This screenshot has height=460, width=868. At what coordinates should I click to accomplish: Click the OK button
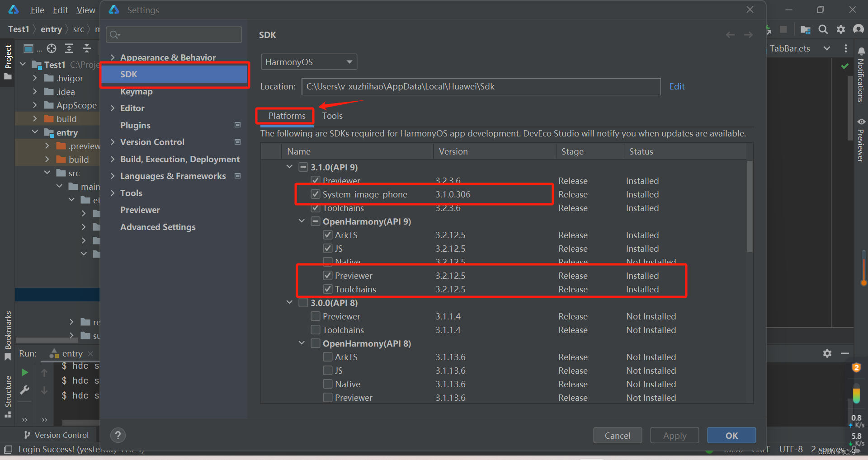pos(731,436)
